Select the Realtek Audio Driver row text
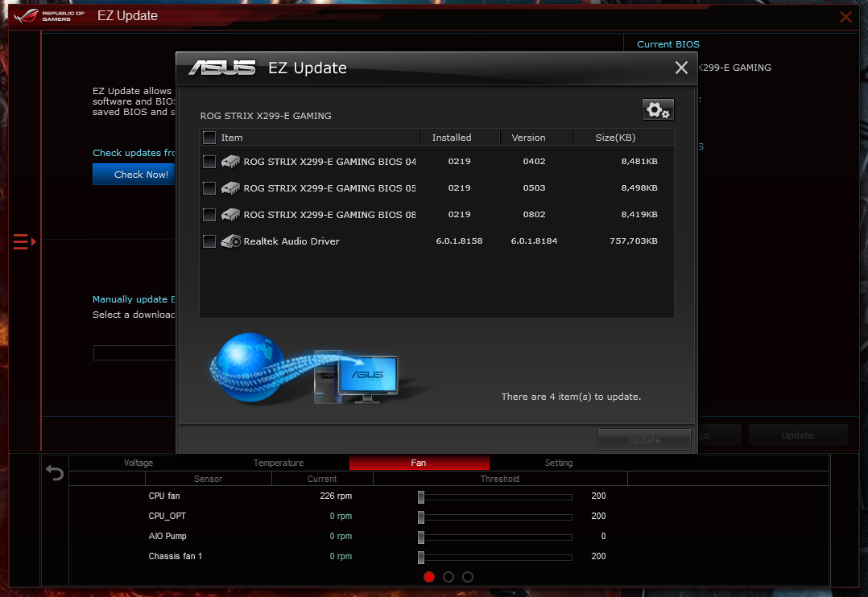 [x=291, y=241]
